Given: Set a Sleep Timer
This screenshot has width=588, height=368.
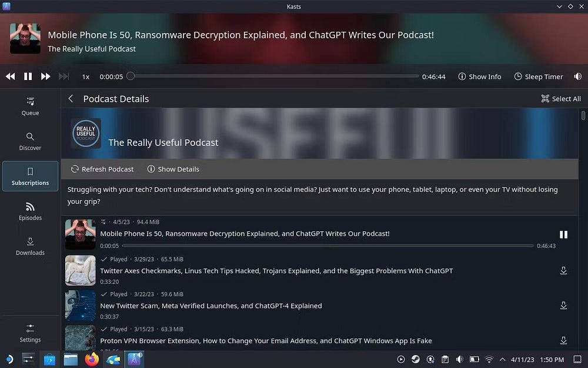Looking at the screenshot, I should [538, 77].
